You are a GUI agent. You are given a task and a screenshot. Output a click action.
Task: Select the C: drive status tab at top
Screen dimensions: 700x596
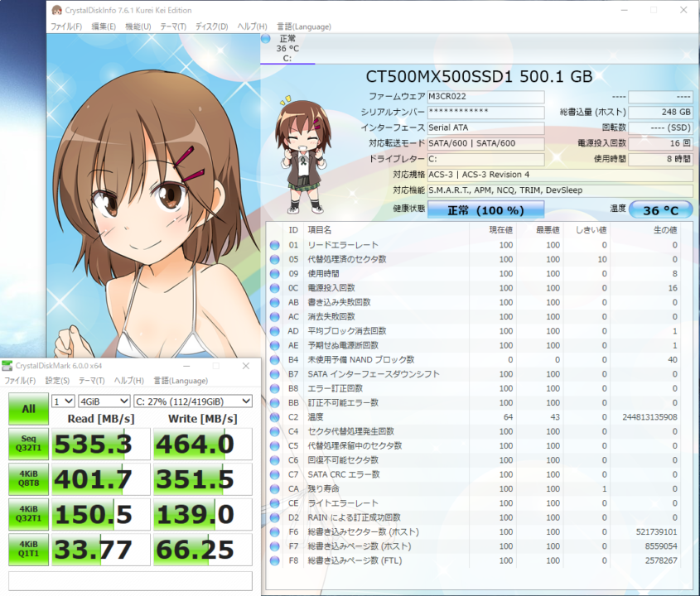[x=287, y=49]
